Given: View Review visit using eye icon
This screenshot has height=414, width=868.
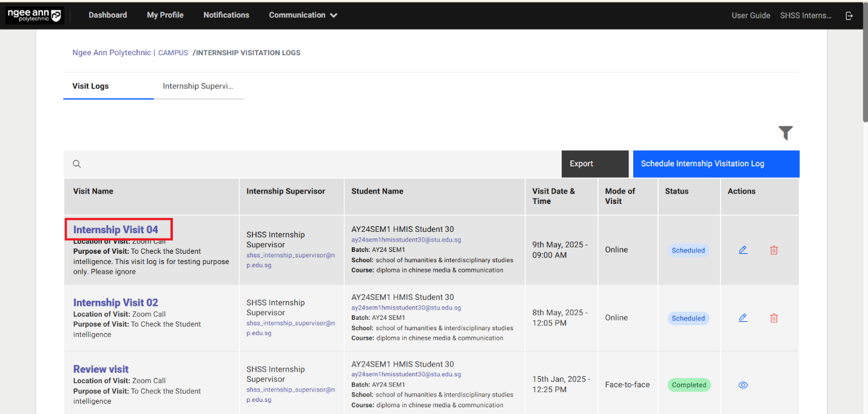Looking at the screenshot, I should [x=743, y=385].
